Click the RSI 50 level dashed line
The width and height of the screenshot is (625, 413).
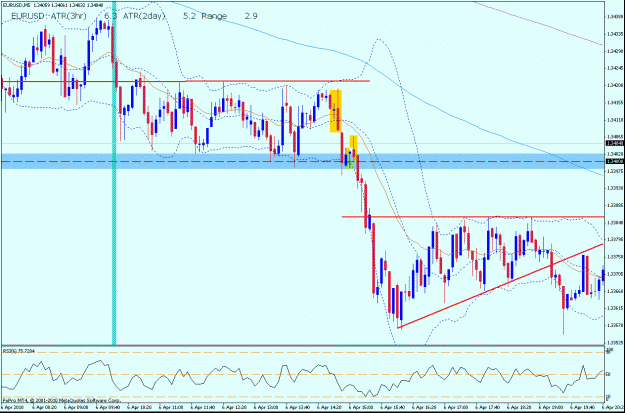point(303,374)
